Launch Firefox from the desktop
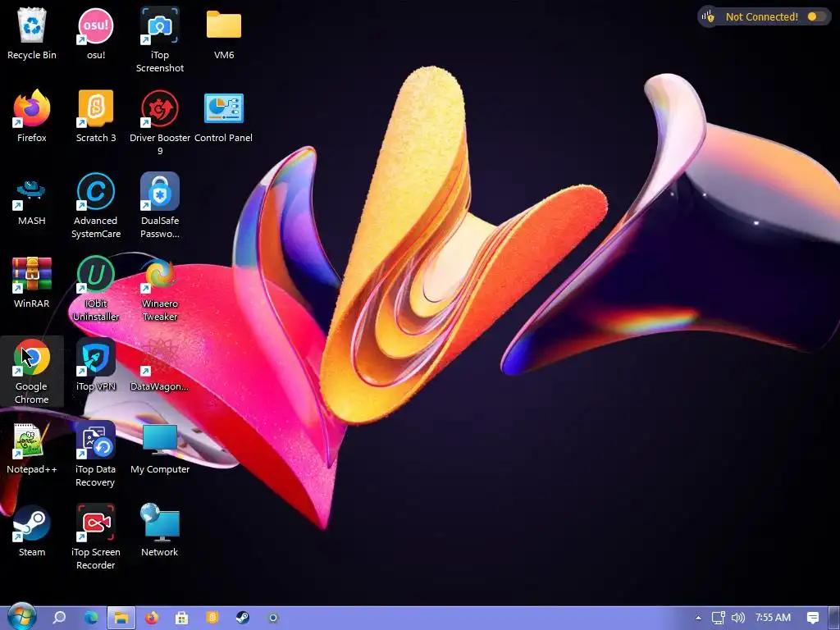The height and width of the screenshot is (630, 840). (x=32, y=116)
